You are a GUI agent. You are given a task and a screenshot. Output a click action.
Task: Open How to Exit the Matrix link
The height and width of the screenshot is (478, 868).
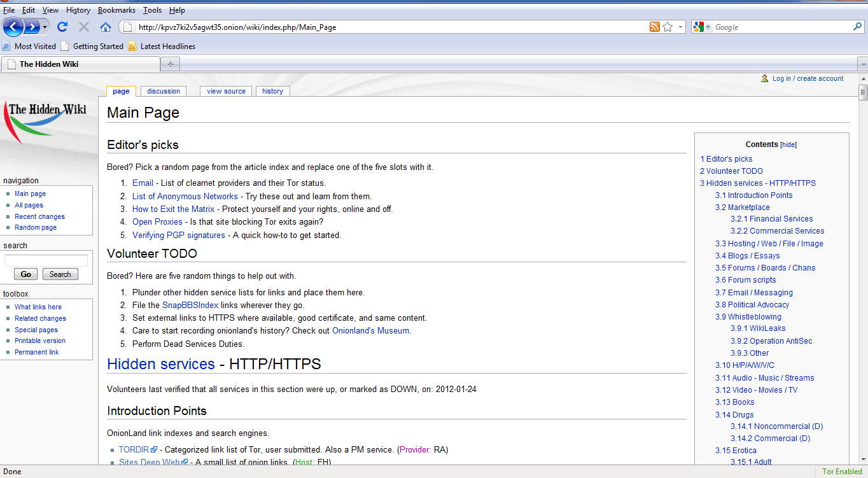click(x=173, y=209)
